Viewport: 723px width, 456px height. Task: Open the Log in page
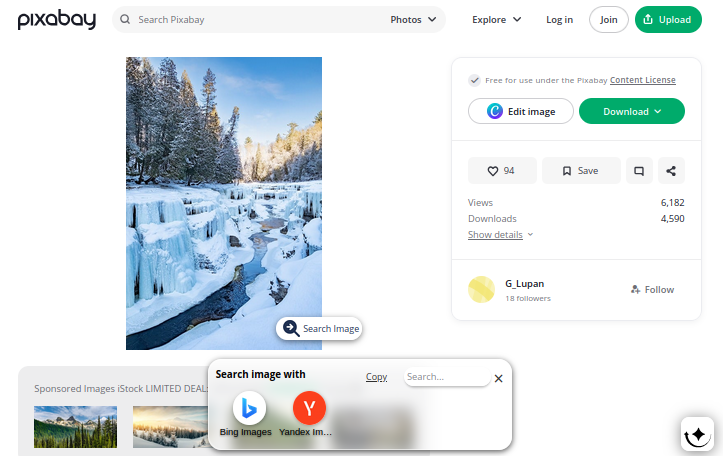[x=559, y=19]
